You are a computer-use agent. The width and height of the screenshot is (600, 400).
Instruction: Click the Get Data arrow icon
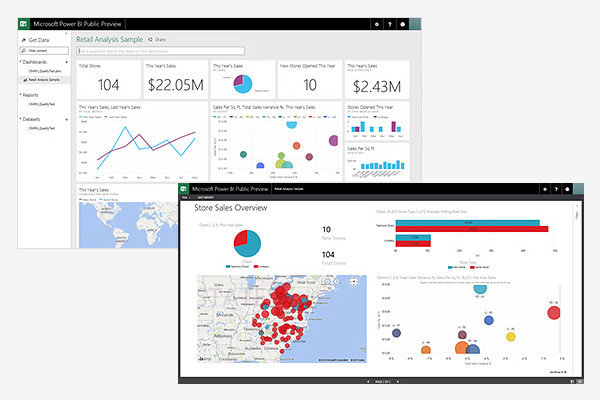[24, 40]
